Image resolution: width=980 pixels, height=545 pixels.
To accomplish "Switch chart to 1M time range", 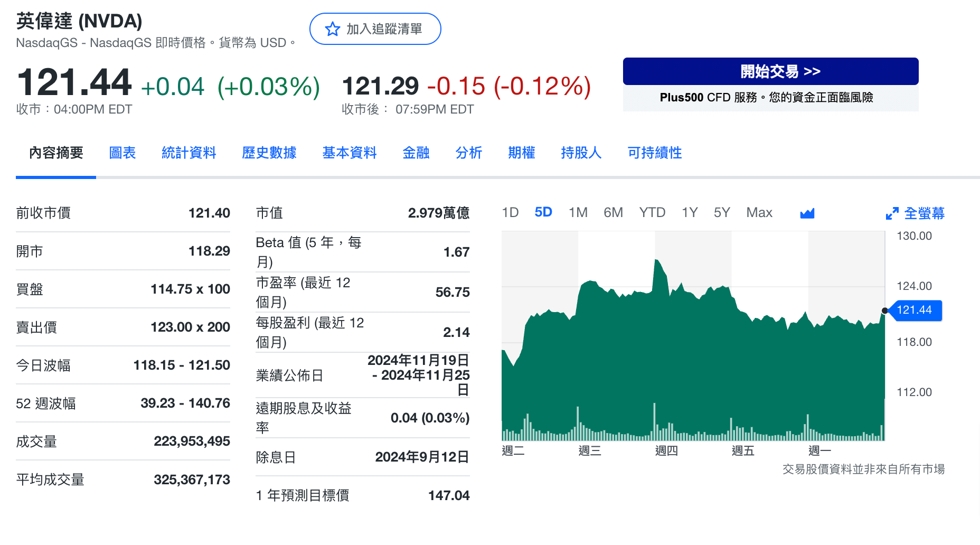I will 578,212.
